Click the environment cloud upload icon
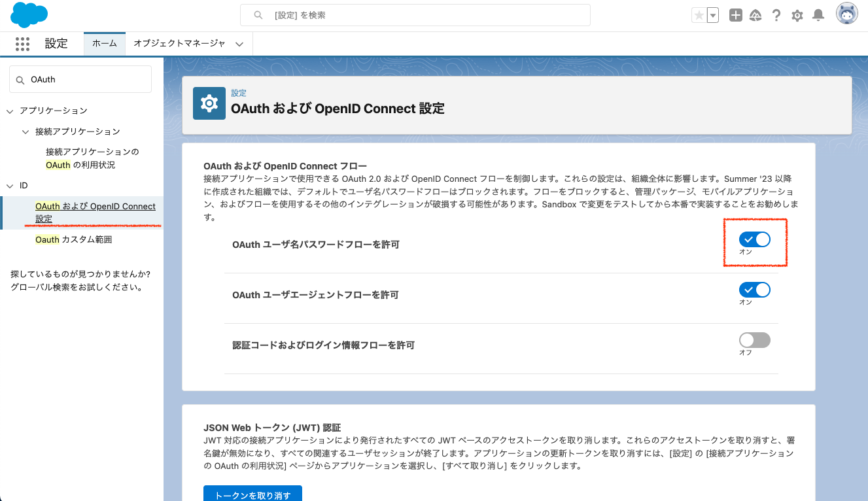Viewport: 868px width, 501px height. point(755,14)
